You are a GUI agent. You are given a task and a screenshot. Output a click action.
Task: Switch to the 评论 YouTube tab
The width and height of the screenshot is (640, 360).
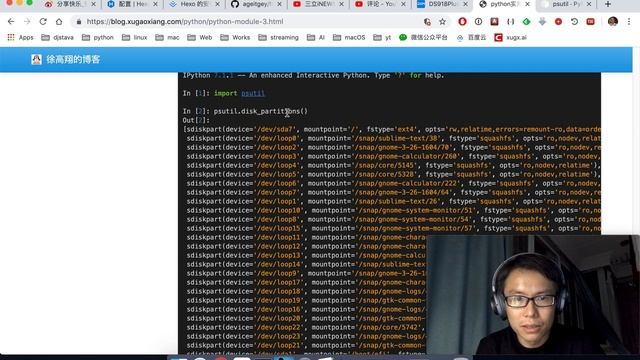click(380, 4)
